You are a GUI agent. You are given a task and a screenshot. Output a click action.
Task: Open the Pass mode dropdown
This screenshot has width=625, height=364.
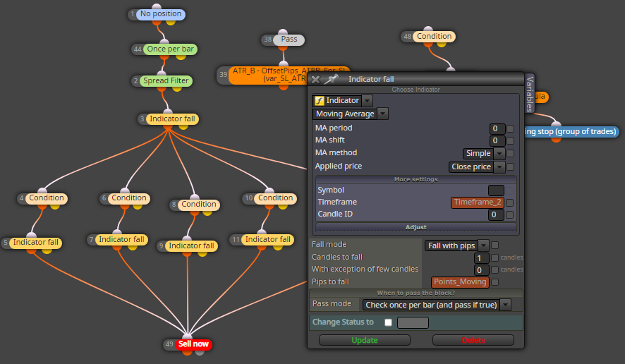click(505, 305)
